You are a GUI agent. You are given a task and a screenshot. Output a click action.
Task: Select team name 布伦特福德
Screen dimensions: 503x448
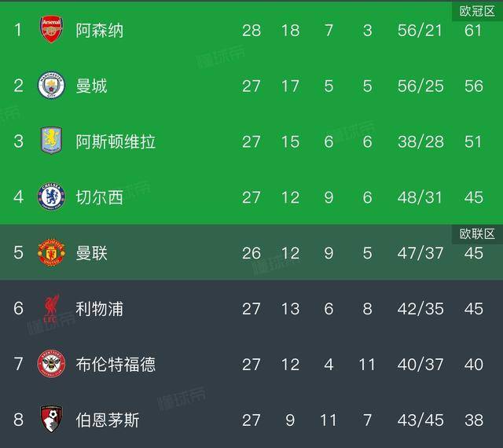(116, 365)
